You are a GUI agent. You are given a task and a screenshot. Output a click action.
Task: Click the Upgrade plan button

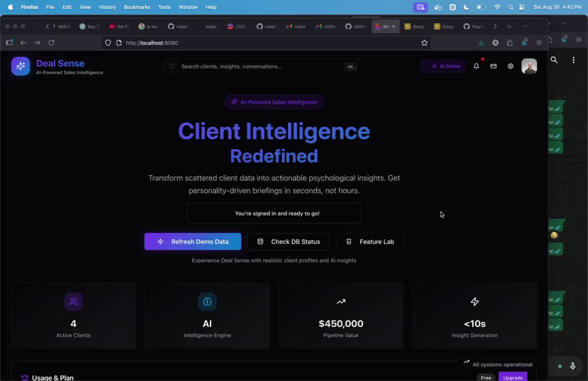click(513, 377)
